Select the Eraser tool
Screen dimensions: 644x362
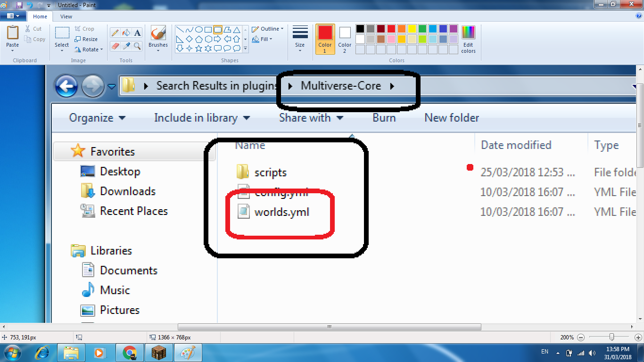115,46
